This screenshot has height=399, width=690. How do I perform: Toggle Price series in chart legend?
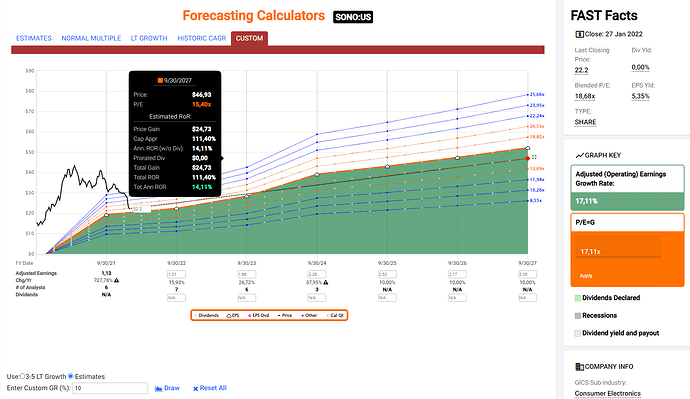pyautogui.click(x=285, y=315)
